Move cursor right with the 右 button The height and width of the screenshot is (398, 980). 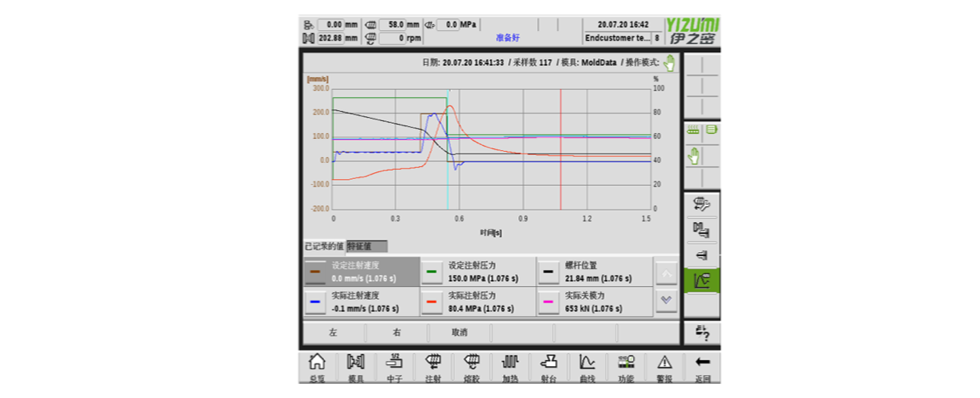[x=397, y=333]
